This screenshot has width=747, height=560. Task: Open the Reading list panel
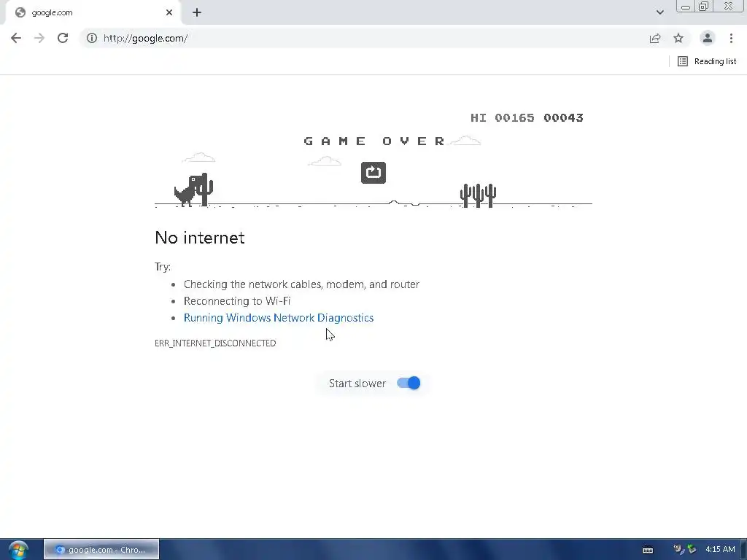(706, 61)
